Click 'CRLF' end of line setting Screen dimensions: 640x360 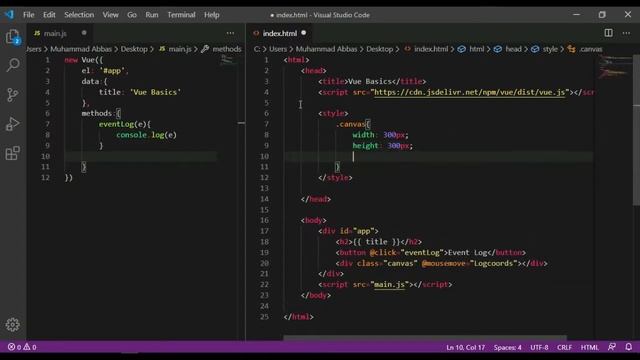tap(564, 347)
